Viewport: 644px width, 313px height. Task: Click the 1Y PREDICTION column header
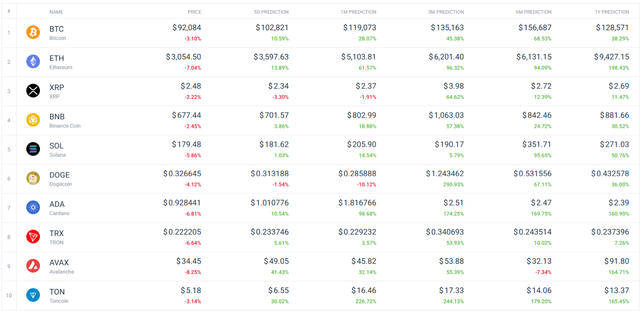pyautogui.click(x=612, y=12)
